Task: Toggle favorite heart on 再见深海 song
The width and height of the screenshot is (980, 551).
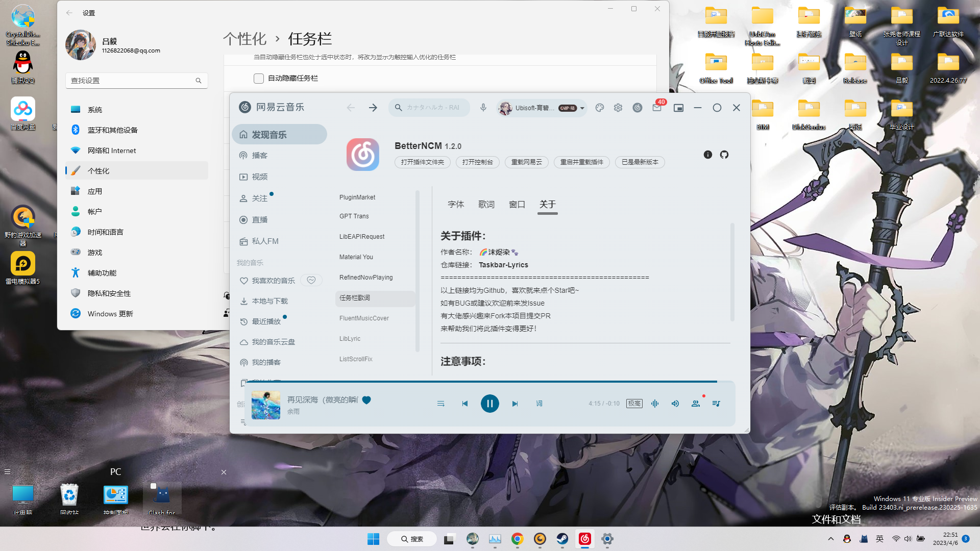Action: pyautogui.click(x=366, y=400)
